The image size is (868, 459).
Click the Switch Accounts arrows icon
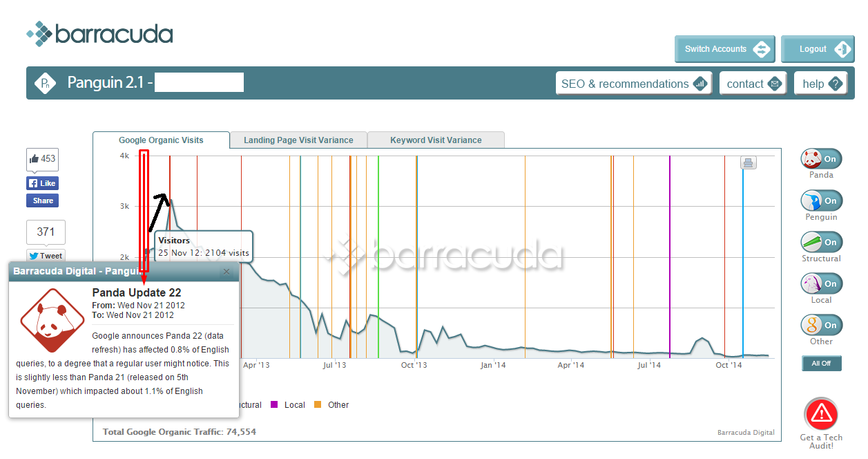tap(761, 49)
